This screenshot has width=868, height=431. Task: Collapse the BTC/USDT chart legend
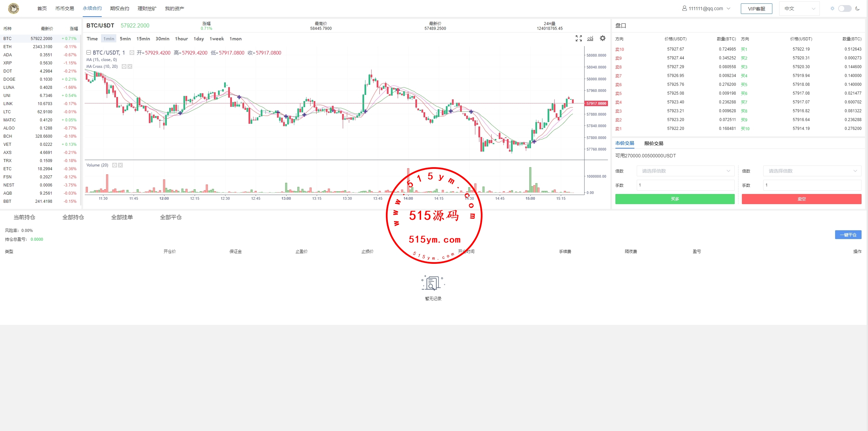pos(88,53)
